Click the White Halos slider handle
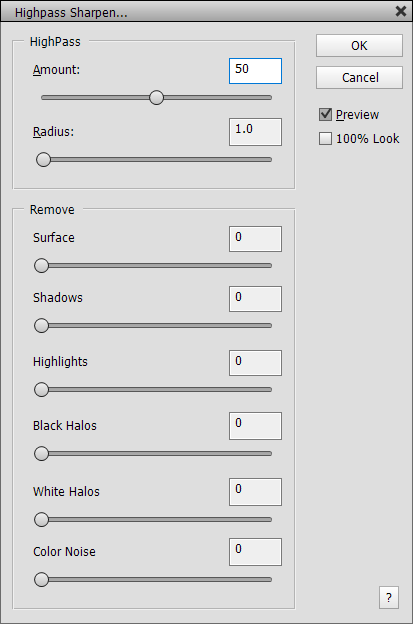This screenshot has height=624, width=413. 41,520
